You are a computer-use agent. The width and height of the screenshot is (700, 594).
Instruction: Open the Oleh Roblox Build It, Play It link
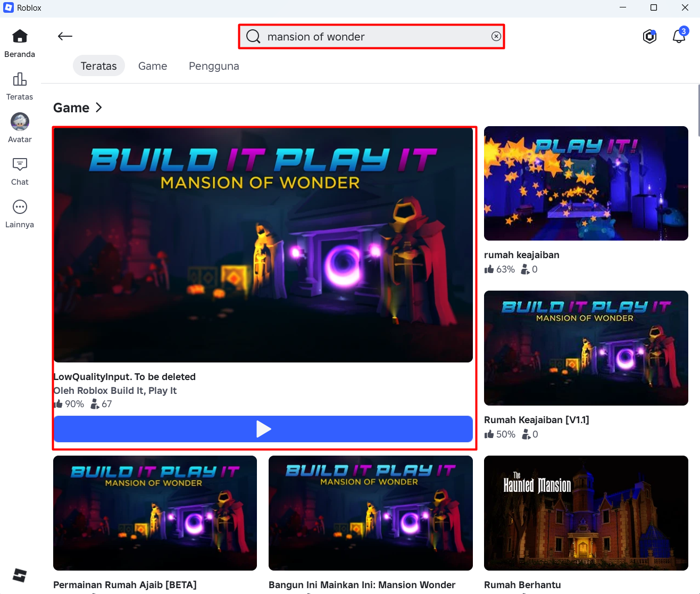[x=115, y=391]
